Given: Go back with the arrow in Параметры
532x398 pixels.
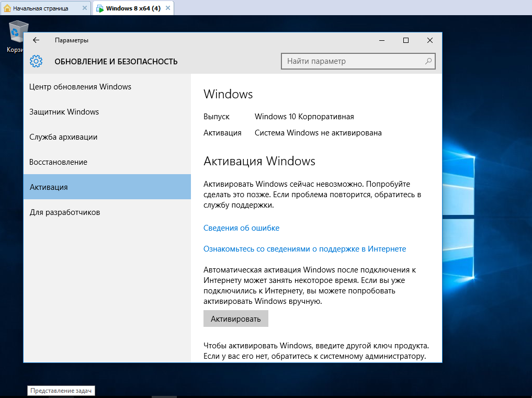Looking at the screenshot, I should tap(36, 40).
